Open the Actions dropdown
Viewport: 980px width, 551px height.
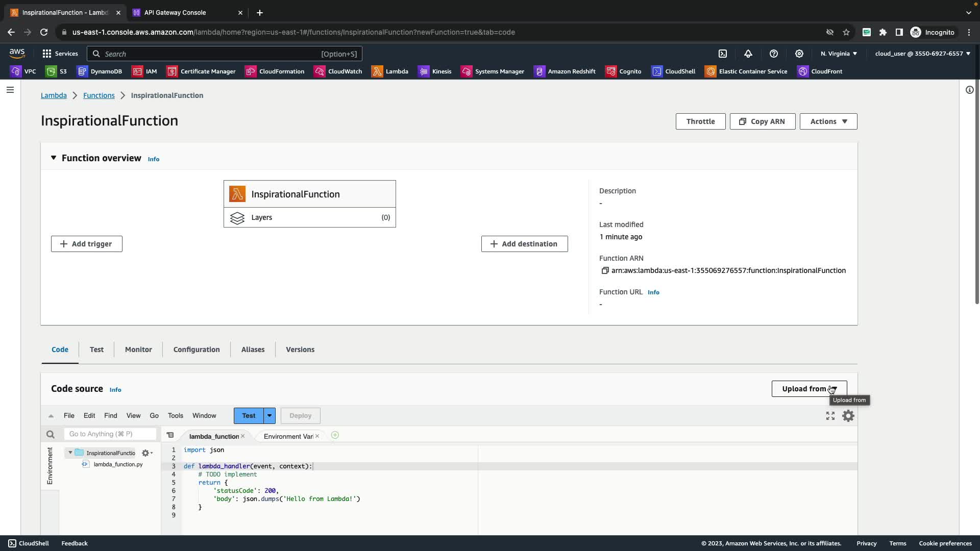tap(828, 121)
